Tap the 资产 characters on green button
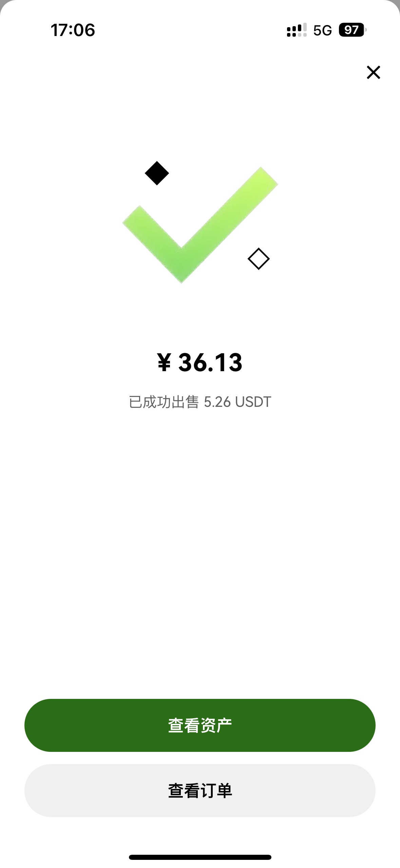The width and height of the screenshot is (400, 868). click(216, 725)
